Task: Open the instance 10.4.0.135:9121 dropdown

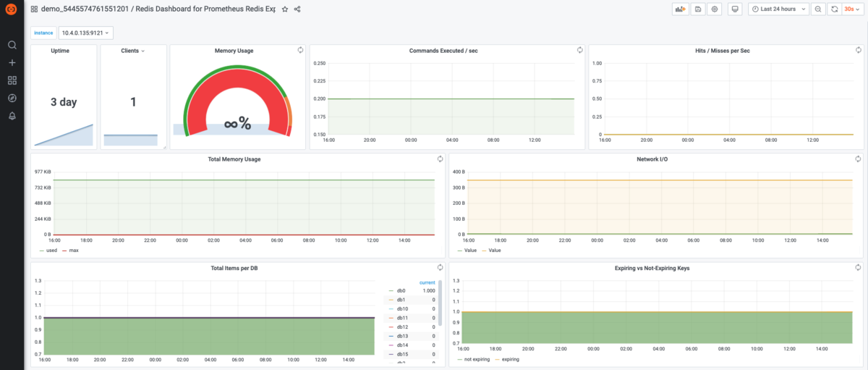Action: [x=85, y=33]
